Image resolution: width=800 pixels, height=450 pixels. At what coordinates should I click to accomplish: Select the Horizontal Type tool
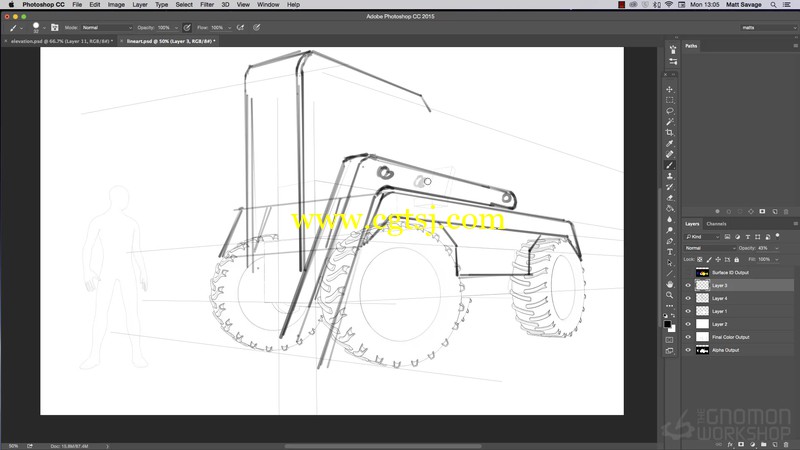click(x=669, y=252)
